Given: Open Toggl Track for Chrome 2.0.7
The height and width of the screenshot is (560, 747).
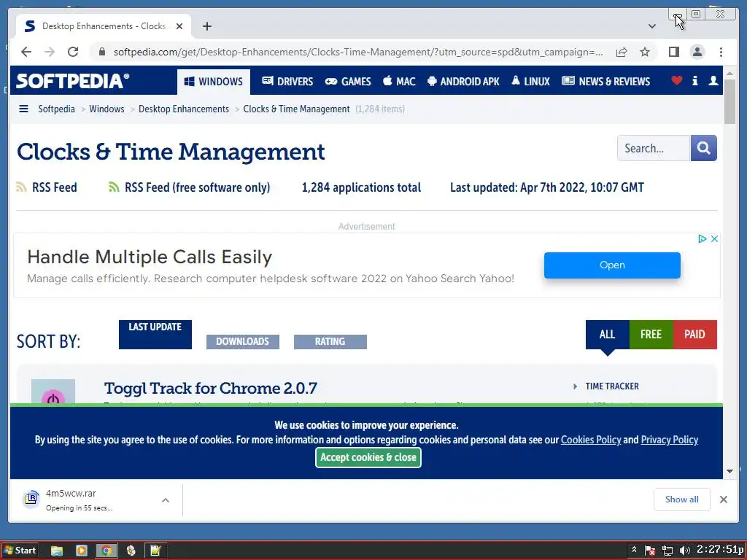Looking at the screenshot, I should (x=211, y=388).
